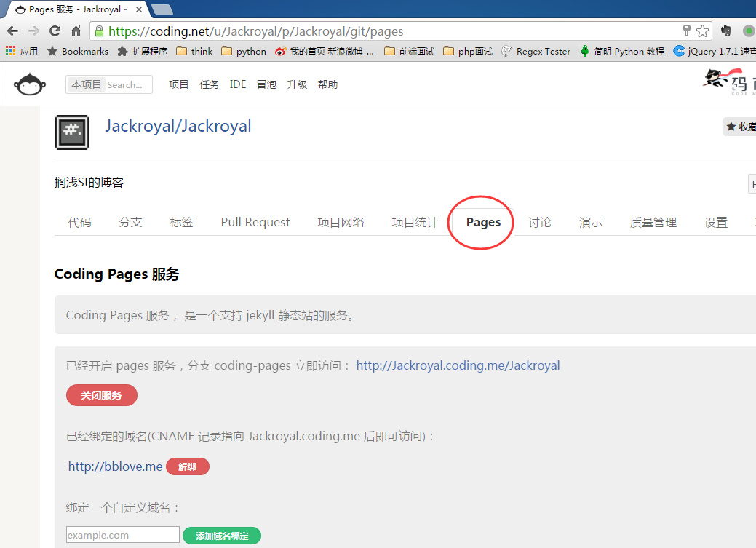The width and height of the screenshot is (756, 548).
Task: Open the 任务 top navigation item
Action: pos(210,84)
